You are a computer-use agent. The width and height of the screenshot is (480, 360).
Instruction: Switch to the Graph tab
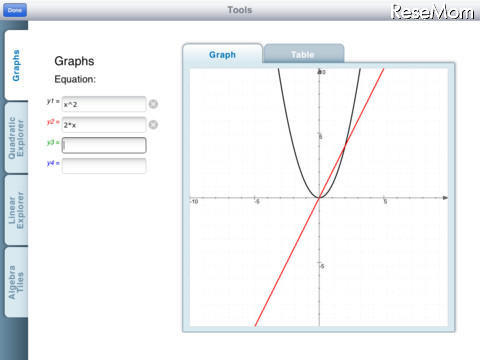pos(222,54)
